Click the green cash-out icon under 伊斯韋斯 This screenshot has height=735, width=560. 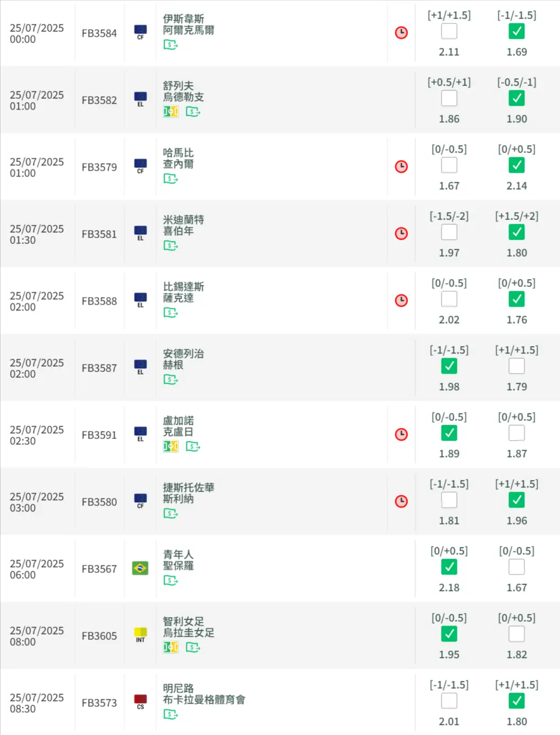coord(171,45)
